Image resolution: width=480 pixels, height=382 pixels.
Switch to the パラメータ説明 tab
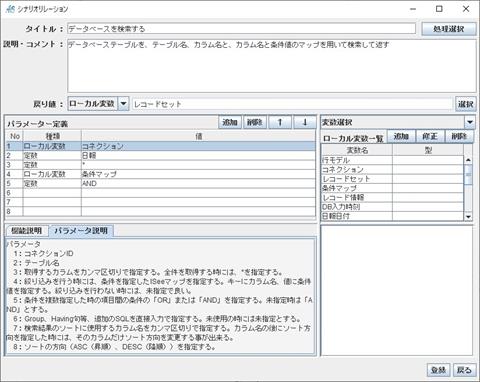pos(81,231)
